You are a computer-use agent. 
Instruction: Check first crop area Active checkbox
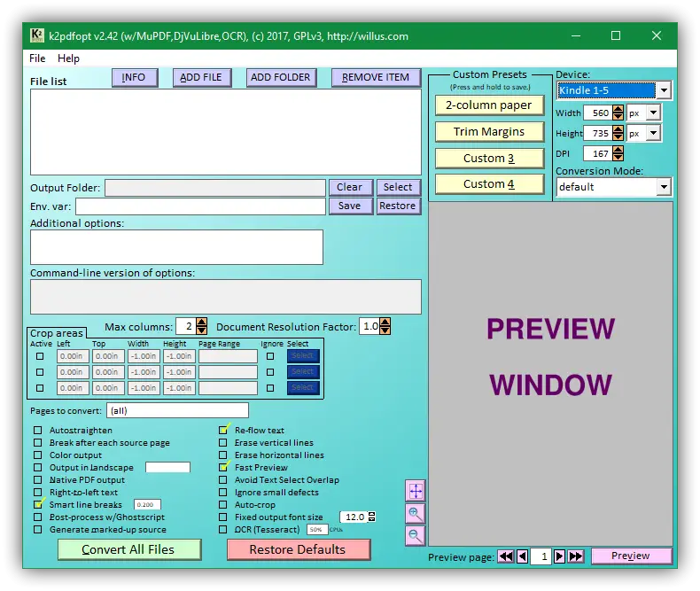[40, 356]
